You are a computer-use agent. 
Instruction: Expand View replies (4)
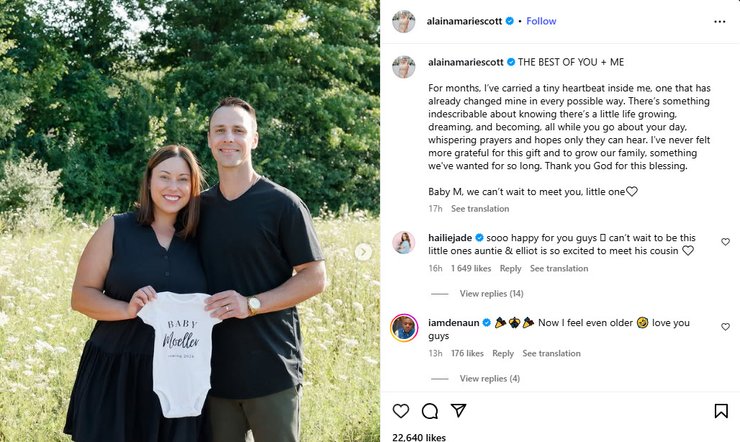click(x=490, y=378)
